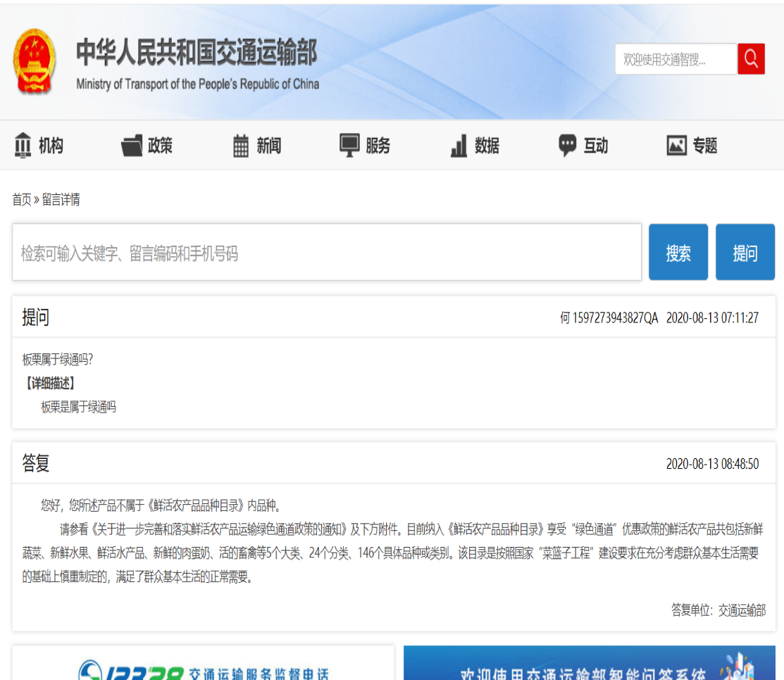
Task: Click the 数据 bar chart icon
Action: pos(459,146)
